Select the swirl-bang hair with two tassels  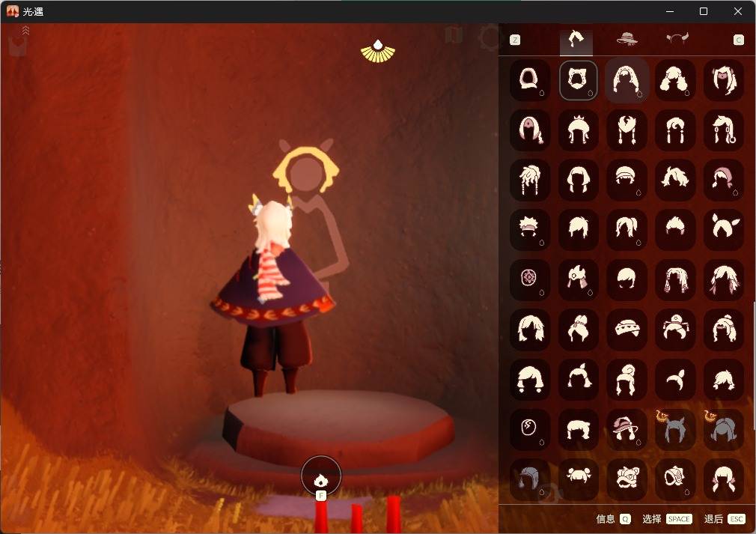tap(675, 130)
